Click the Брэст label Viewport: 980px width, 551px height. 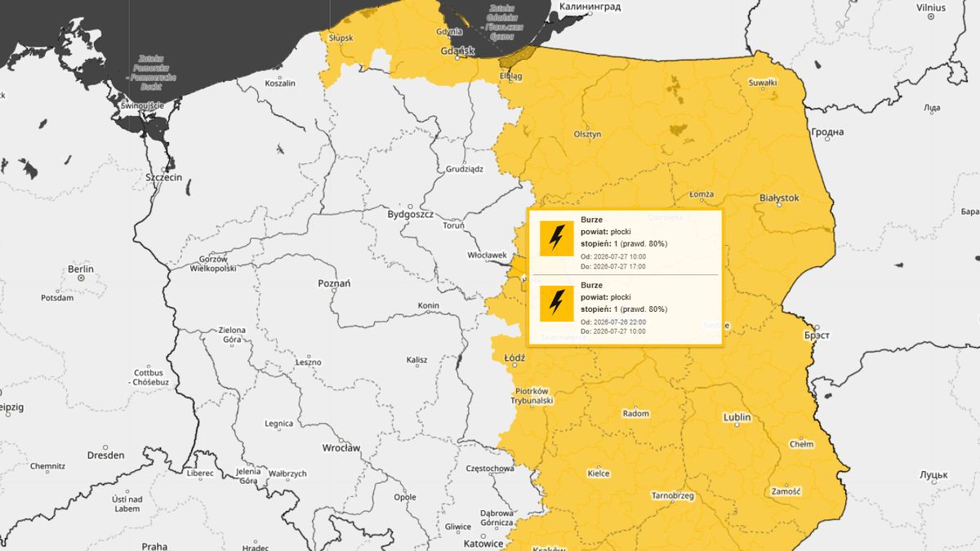817,336
